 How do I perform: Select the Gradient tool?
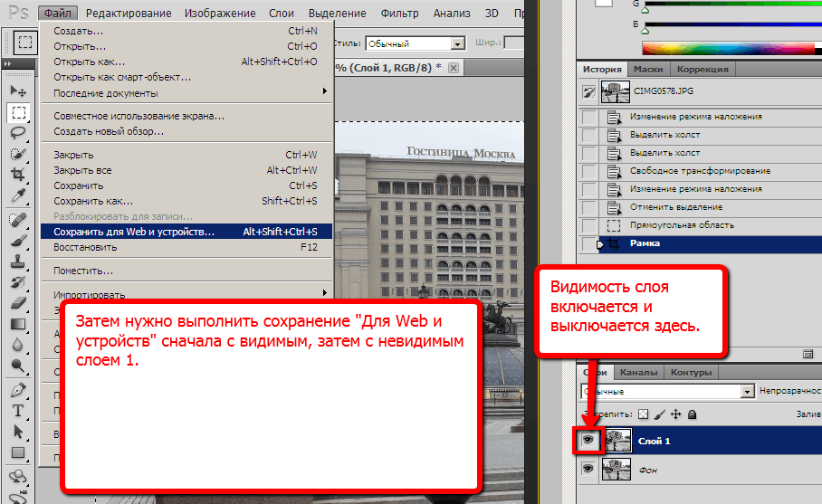18,324
